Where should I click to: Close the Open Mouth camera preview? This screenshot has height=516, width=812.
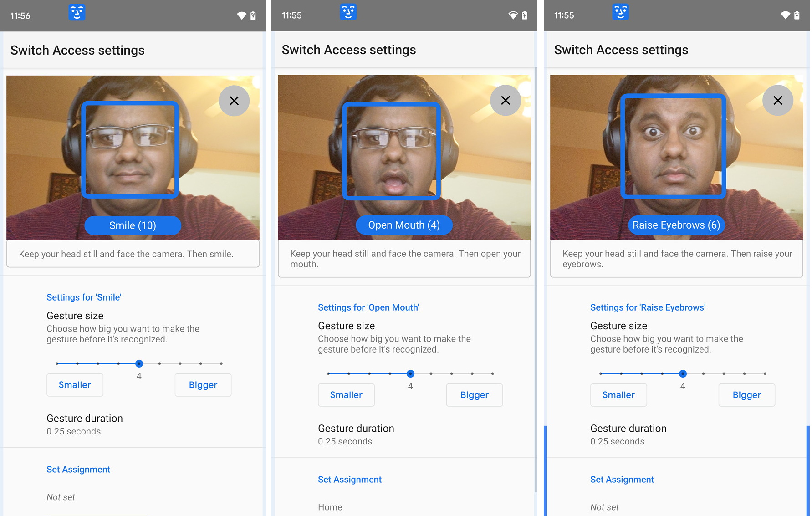click(506, 100)
